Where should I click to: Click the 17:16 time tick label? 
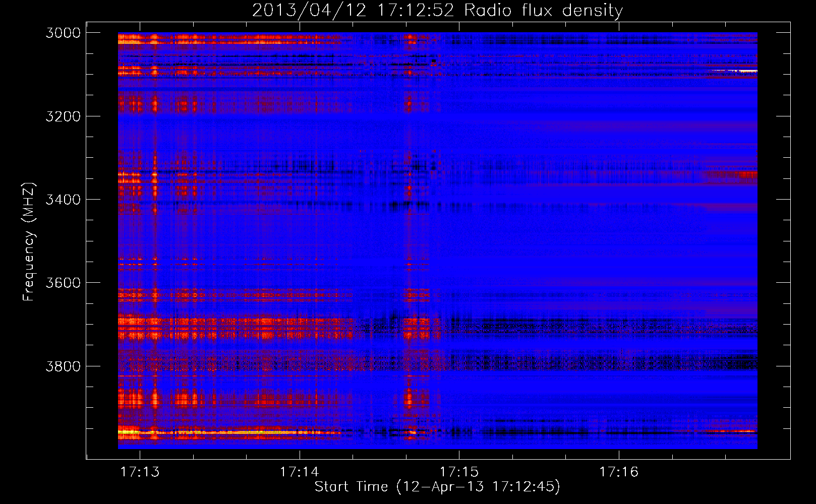tap(619, 472)
